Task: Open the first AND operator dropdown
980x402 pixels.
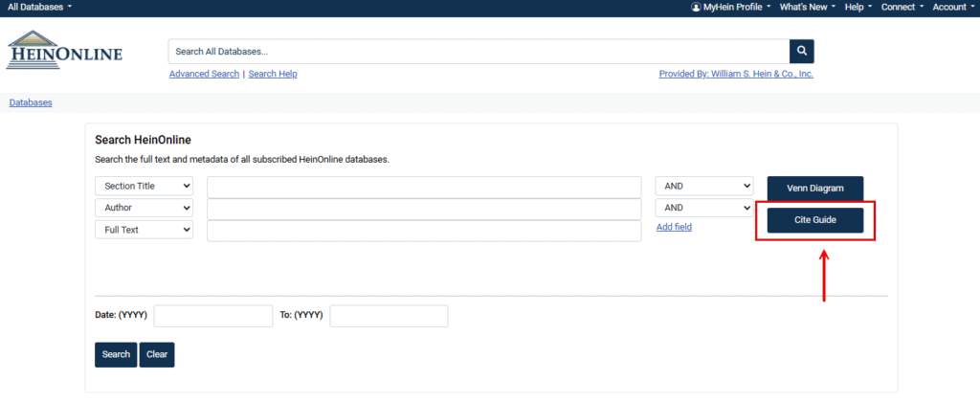Action: pyautogui.click(x=704, y=187)
